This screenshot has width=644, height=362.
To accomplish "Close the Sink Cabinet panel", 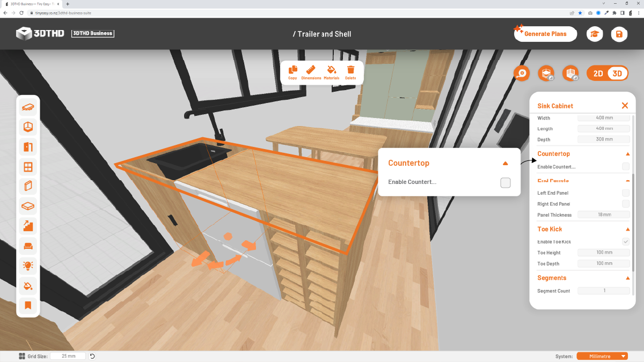I will click(x=625, y=106).
